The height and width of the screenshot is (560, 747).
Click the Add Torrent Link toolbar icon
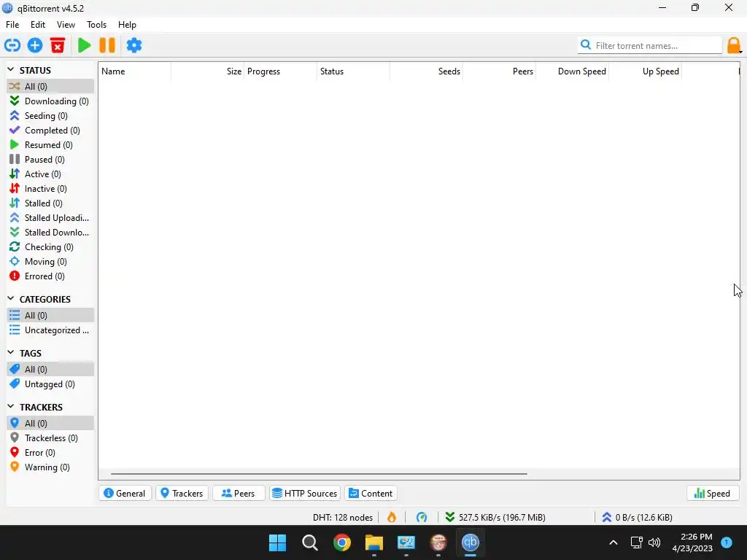coord(12,45)
